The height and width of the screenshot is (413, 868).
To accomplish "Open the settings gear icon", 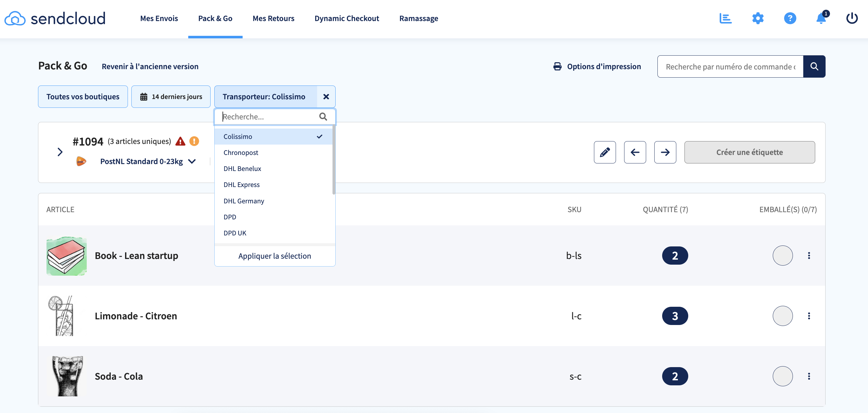I will tap(757, 18).
